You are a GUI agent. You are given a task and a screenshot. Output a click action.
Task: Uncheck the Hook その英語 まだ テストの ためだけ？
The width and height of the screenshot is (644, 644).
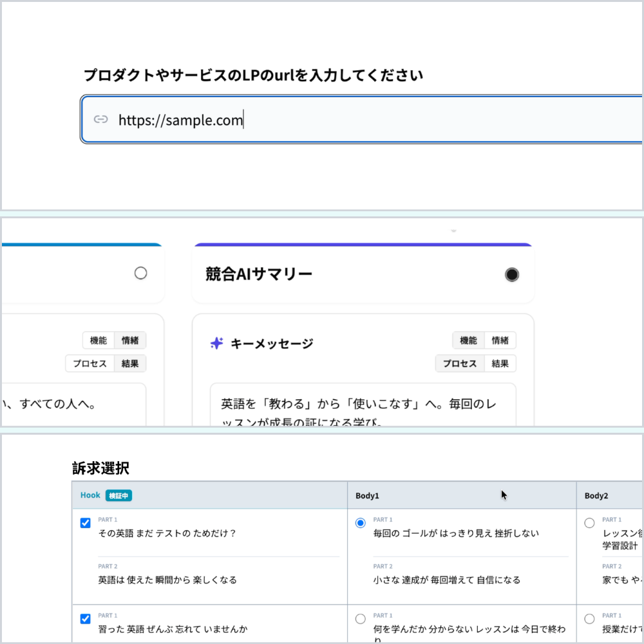(x=85, y=523)
